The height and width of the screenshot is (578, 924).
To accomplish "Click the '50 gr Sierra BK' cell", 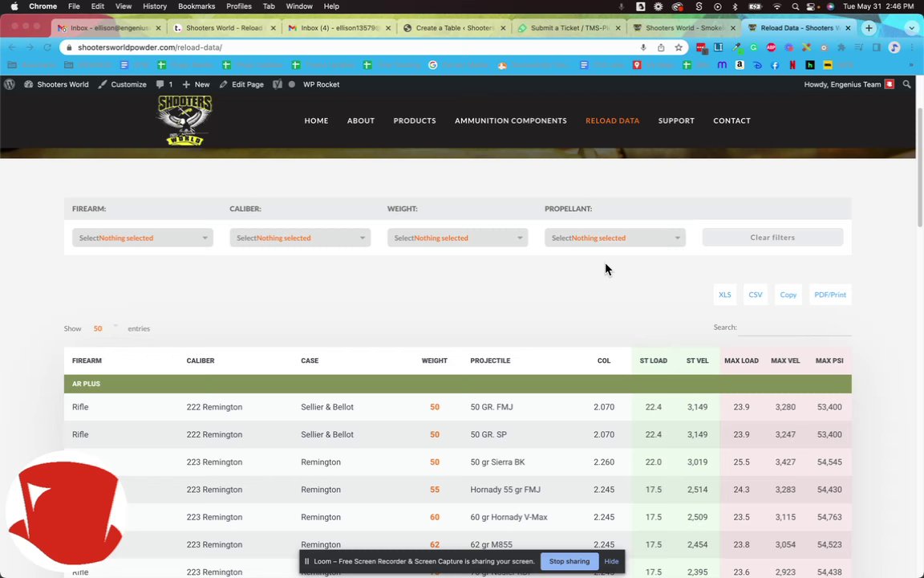I will click(x=497, y=462).
